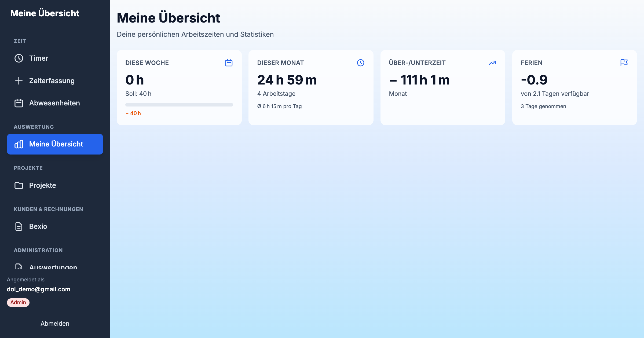
Task: Click the weekly hours progress bar
Action: [x=179, y=105]
